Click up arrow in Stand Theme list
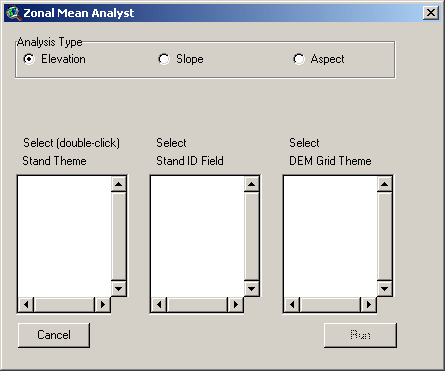445x371 pixels. coord(119,184)
